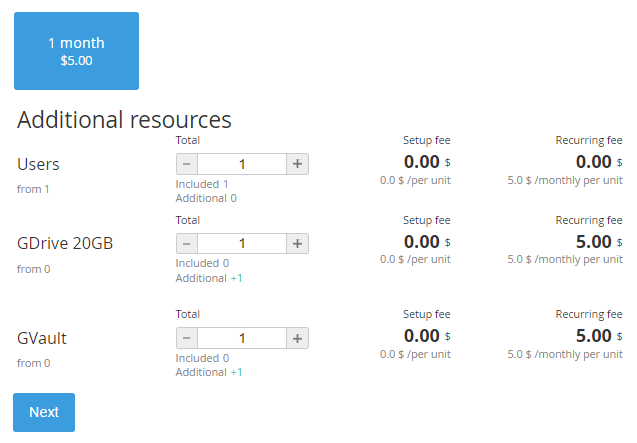
Task: Focus the GVault total quantity field
Action: (242, 338)
